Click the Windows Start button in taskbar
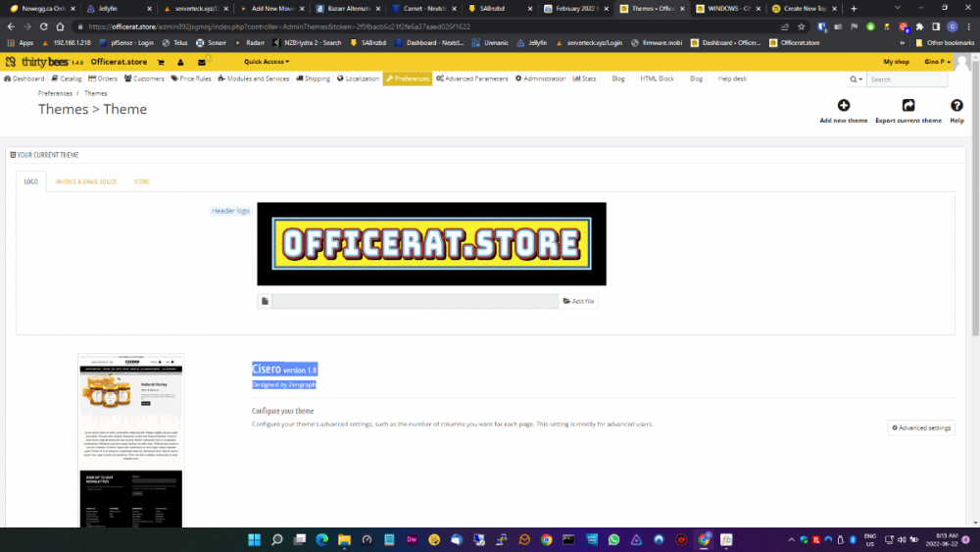This screenshot has width=980, height=552. 254,539
